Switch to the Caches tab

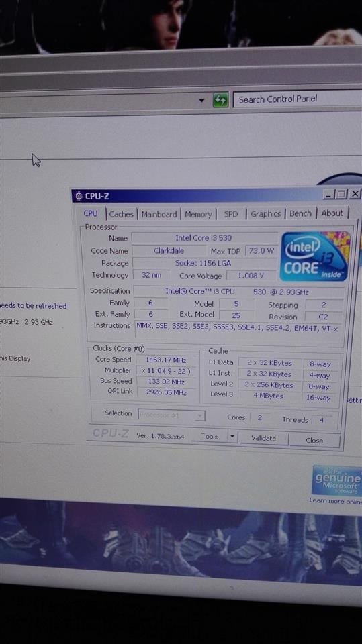pyautogui.click(x=121, y=215)
